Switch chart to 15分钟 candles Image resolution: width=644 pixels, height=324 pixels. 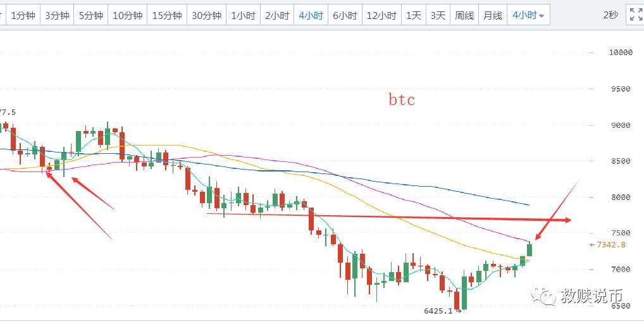pos(167,15)
